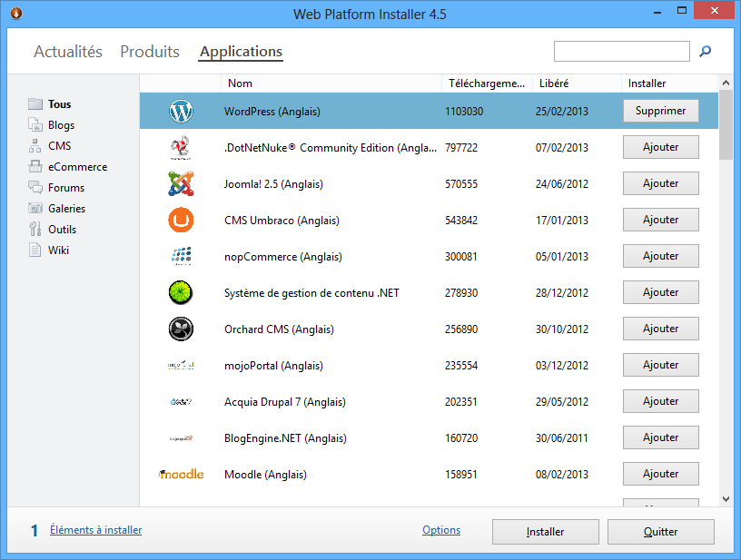This screenshot has width=741, height=560.
Task: Click the CMS Umbraco orange icon
Action: tap(181, 220)
